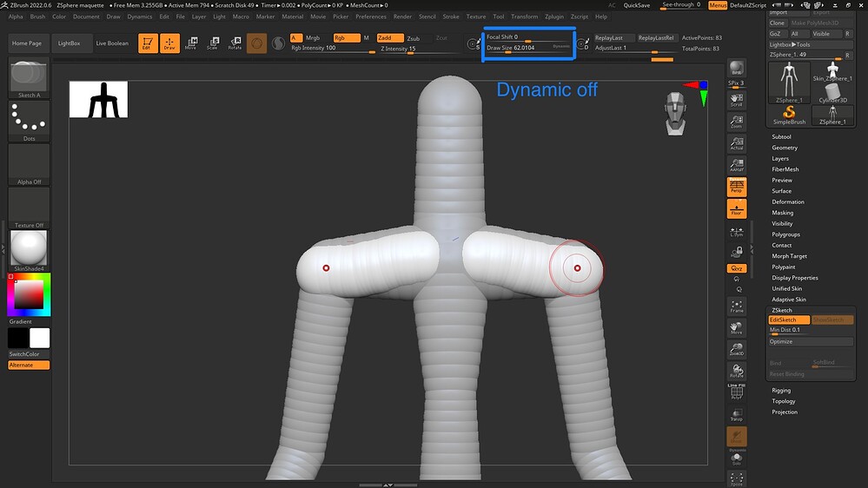Open the Alpha Off selector
868x488 pixels.
(29, 164)
